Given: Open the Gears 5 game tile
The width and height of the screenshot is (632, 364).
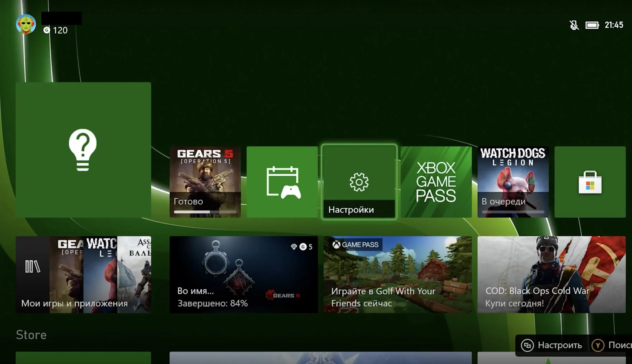Looking at the screenshot, I should click(x=205, y=175).
